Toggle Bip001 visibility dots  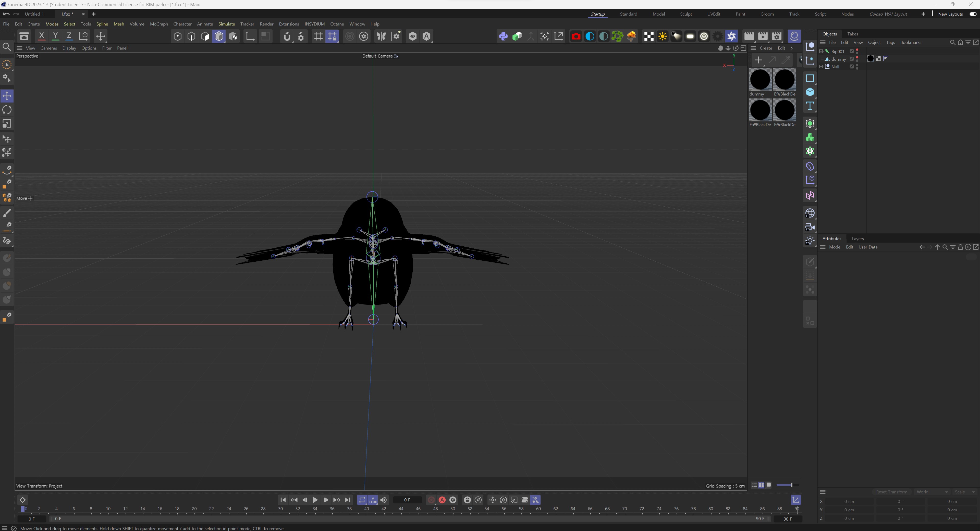click(x=857, y=51)
